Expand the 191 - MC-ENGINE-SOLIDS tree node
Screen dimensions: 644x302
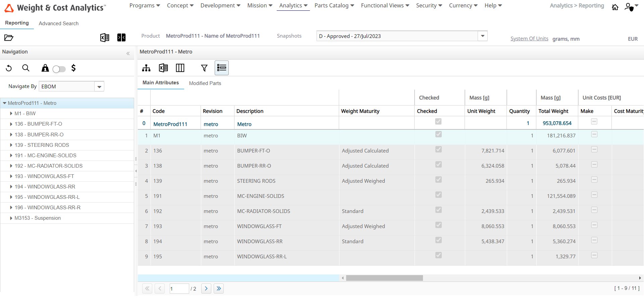pyautogui.click(x=11, y=156)
